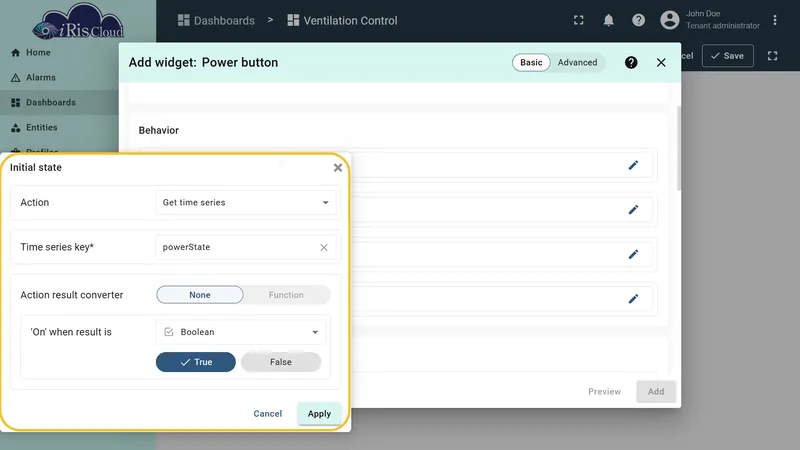This screenshot has height=450, width=800.
Task: Open the Action dropdown 'Get time series'
Action: click(245, 203)
